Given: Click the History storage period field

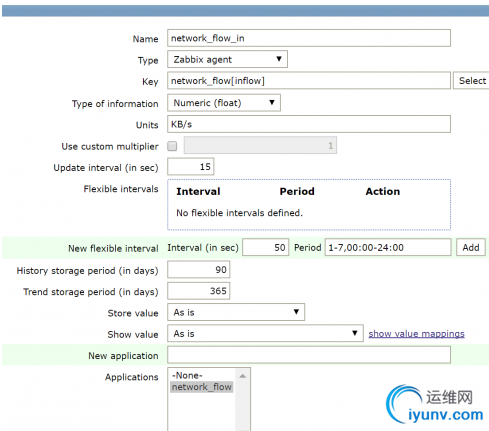Looking at the screenshot, I should (199, 270).
